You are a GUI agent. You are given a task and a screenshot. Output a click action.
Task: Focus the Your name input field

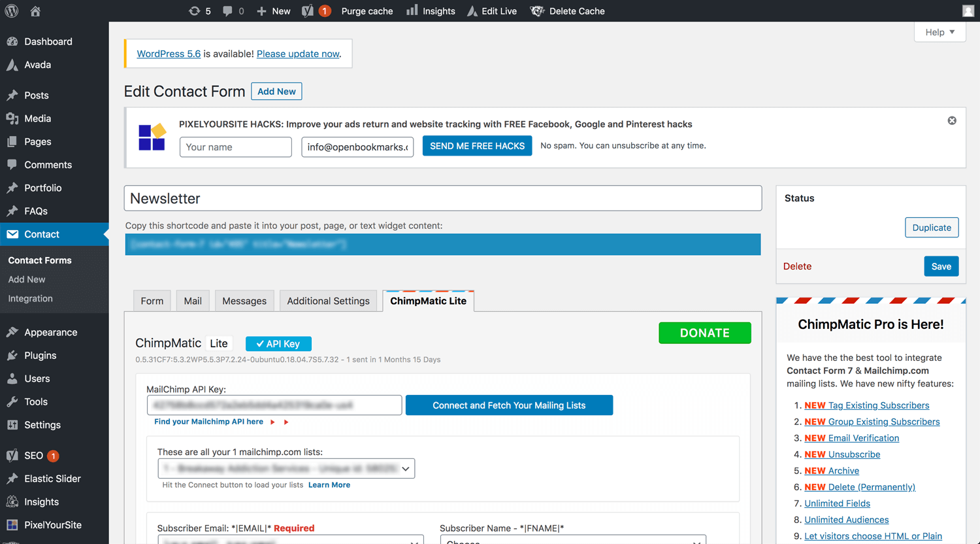click(x=236, y=147)
